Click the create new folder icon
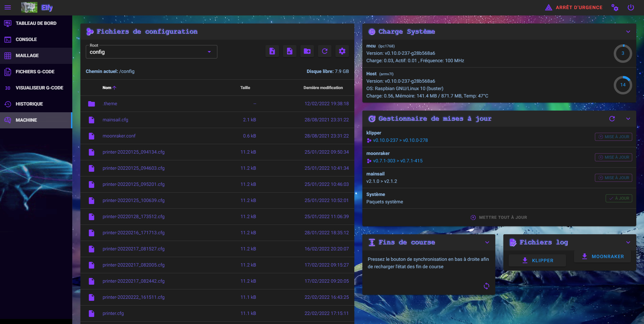This screenshot has height=324, width=644. click(x=307, y=51)
